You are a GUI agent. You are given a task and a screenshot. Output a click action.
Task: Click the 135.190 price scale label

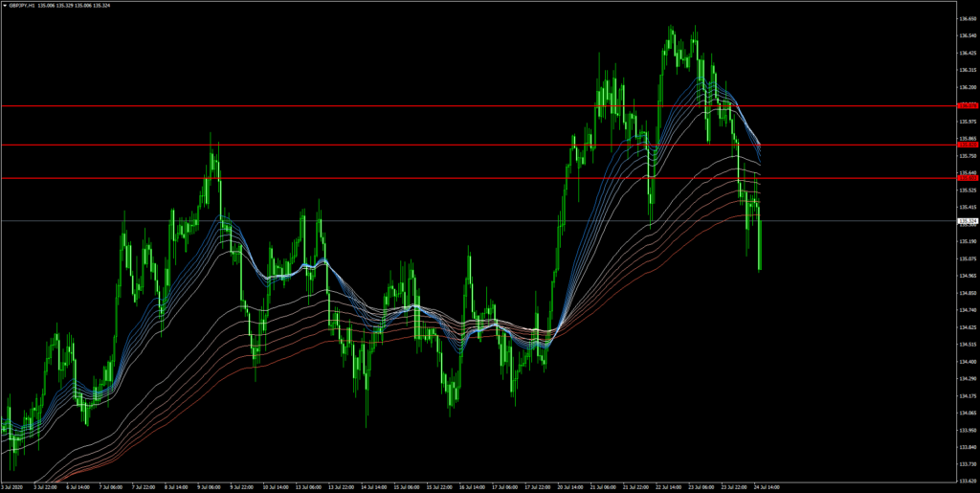click(967, 241)
